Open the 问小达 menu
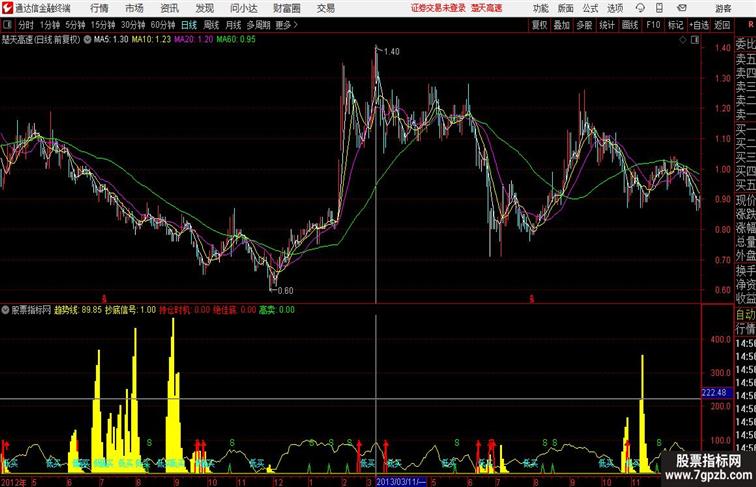The image size is (756, 487). coord(243,8)
